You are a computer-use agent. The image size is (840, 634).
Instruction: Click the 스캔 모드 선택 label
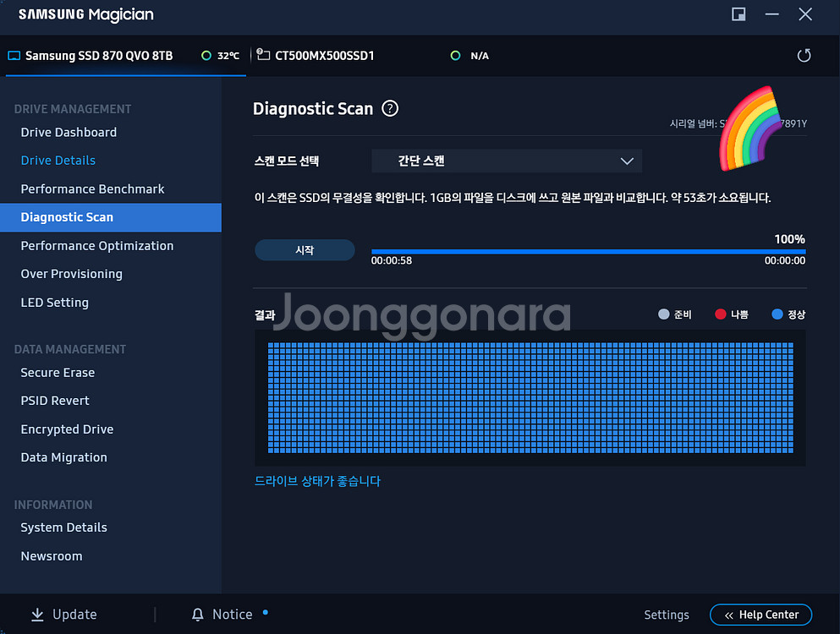click(287, 161)
